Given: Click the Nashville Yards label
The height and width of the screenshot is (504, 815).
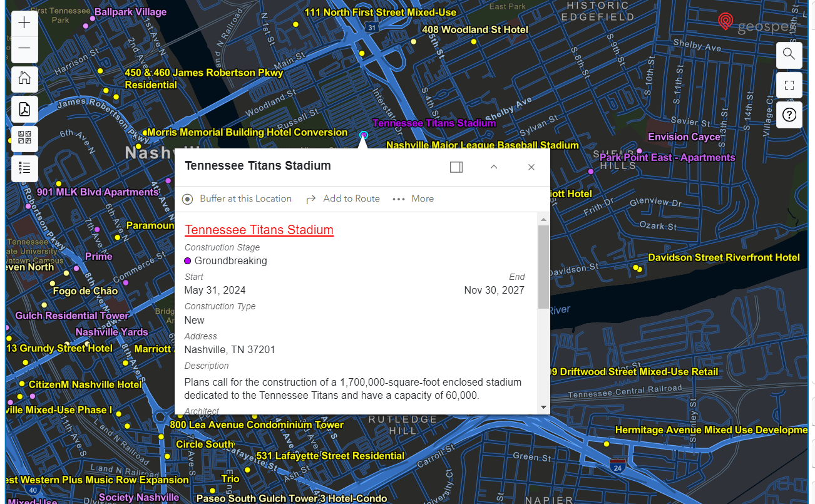Looking at the screenshot, I should point(112,332).
